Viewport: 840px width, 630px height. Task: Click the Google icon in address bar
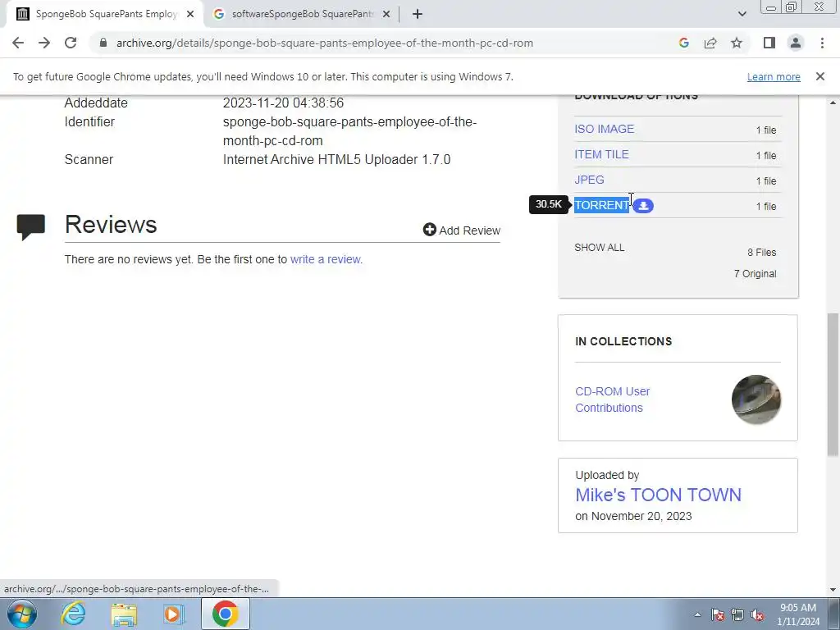coord(683,43)
